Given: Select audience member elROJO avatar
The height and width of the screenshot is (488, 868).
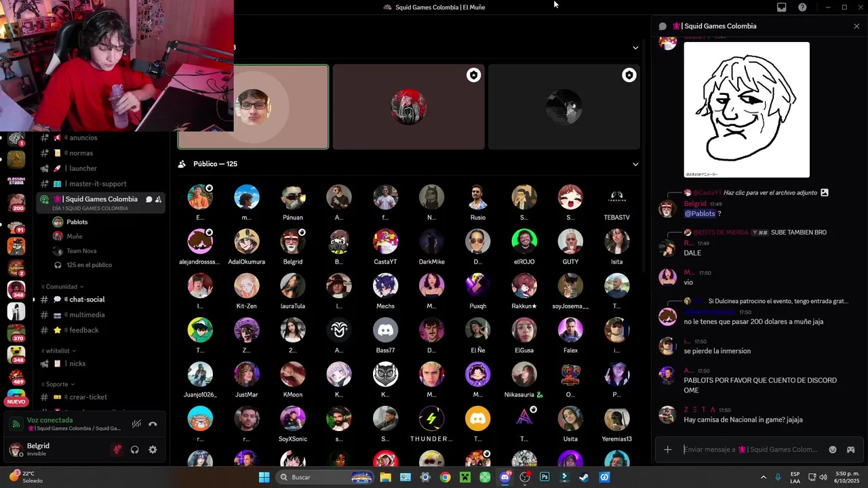Looking at the screenshot, I should click(x=524, y=241).
